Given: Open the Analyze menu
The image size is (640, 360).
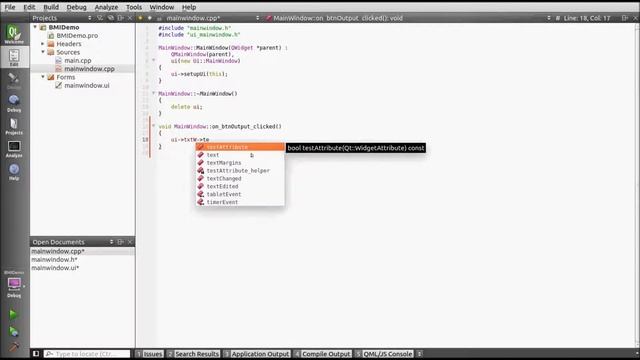Looking at the screenshot, I should click(x=106, y=7).
